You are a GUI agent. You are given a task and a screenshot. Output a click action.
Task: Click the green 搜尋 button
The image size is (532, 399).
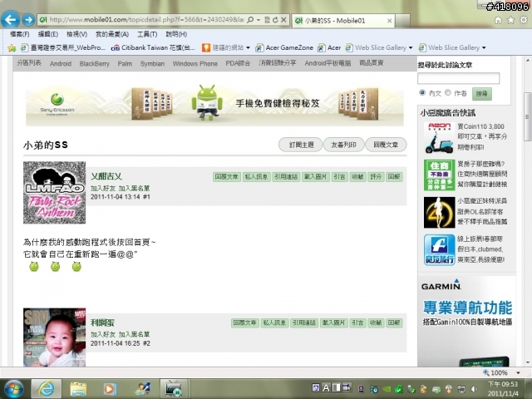pyautogui.click(x=482, y=94)
